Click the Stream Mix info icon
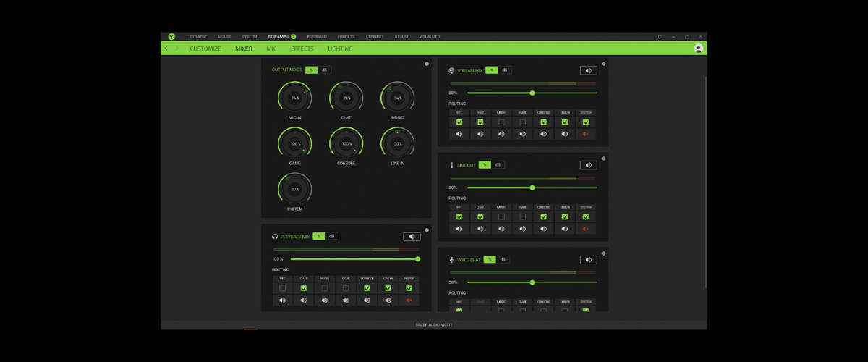868x362 pixels. pyautogui.click(x=603, y=64)
